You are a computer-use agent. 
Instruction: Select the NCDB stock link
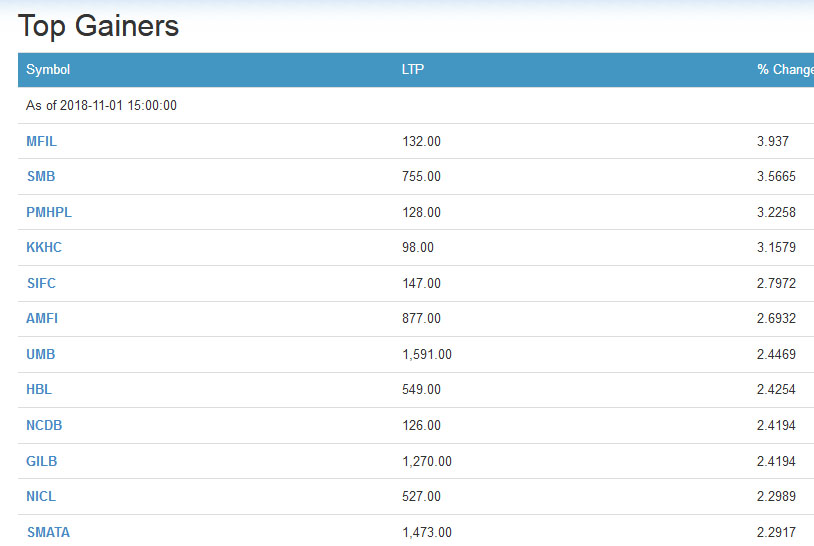[44, 426]
